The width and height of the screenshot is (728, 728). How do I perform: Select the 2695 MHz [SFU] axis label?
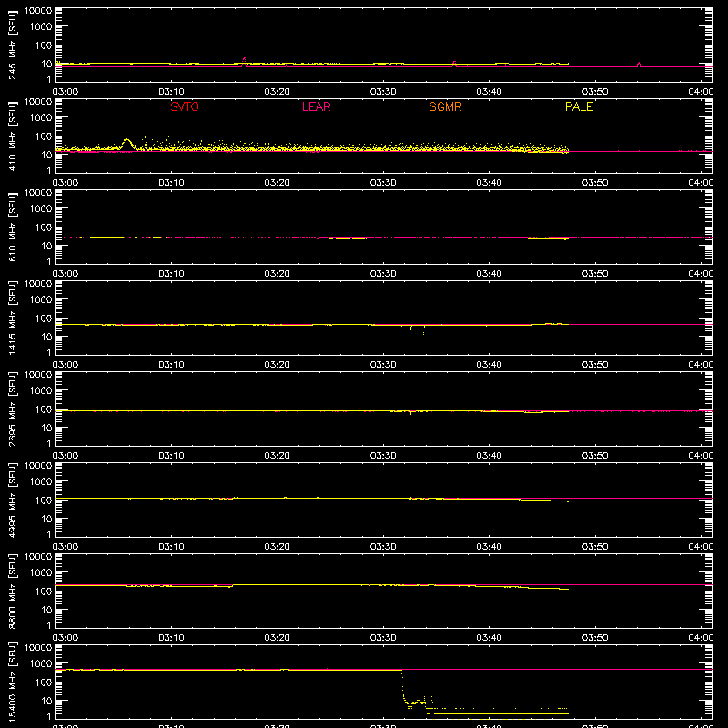[12, 409]
